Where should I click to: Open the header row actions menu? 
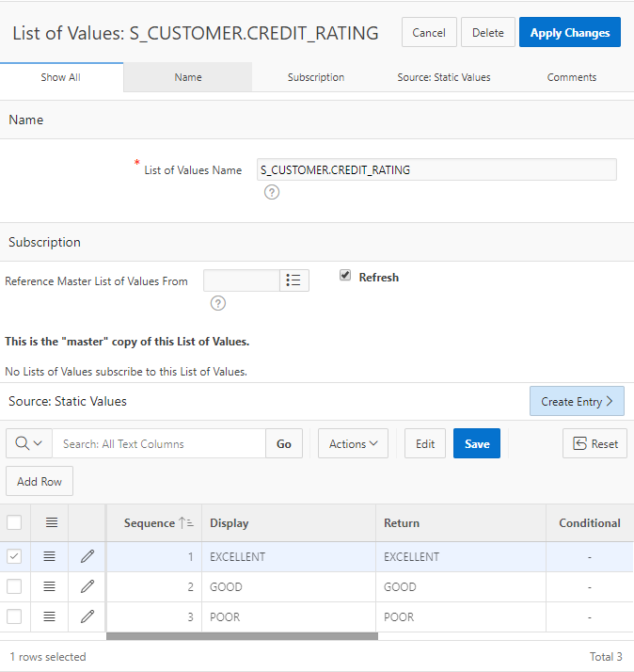tap(50, 522)
